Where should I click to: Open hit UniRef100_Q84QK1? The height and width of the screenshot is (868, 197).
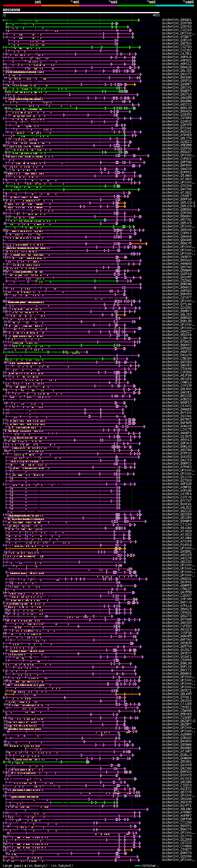[176, 20]
